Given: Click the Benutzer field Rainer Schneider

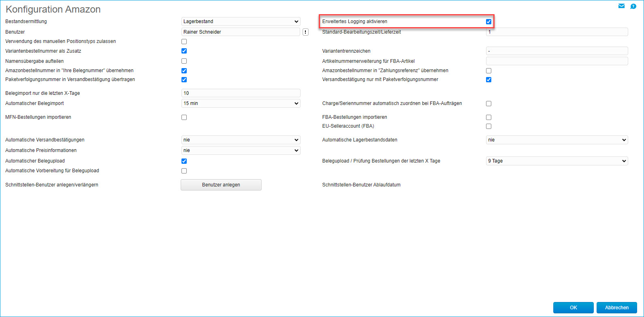Looking at the screenshot, I should click(x=241, y=32).
